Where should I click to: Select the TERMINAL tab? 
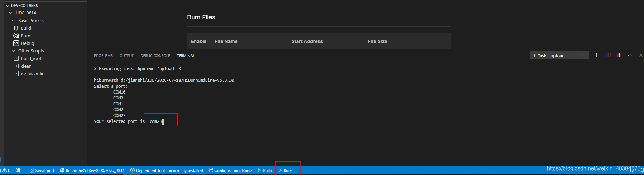point(186,56)
